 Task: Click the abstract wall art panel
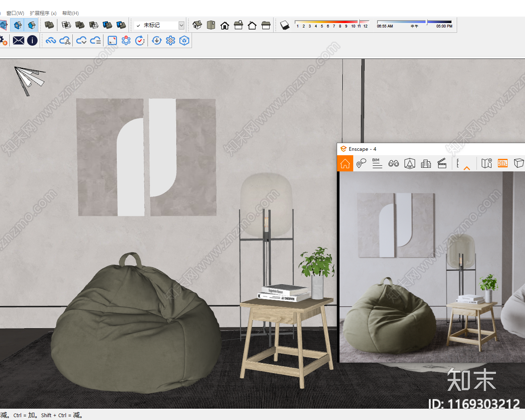pyautogui.click(x=146, y=157)
